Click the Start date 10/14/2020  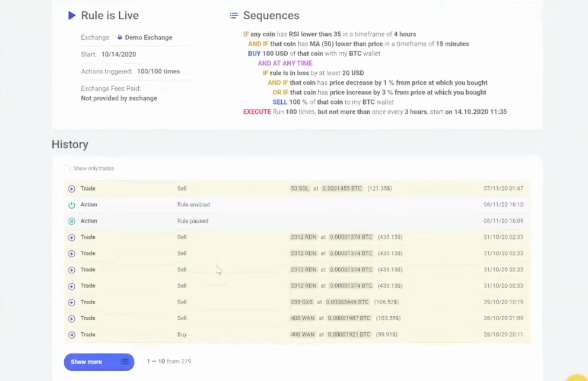click(x=119, y=54)
